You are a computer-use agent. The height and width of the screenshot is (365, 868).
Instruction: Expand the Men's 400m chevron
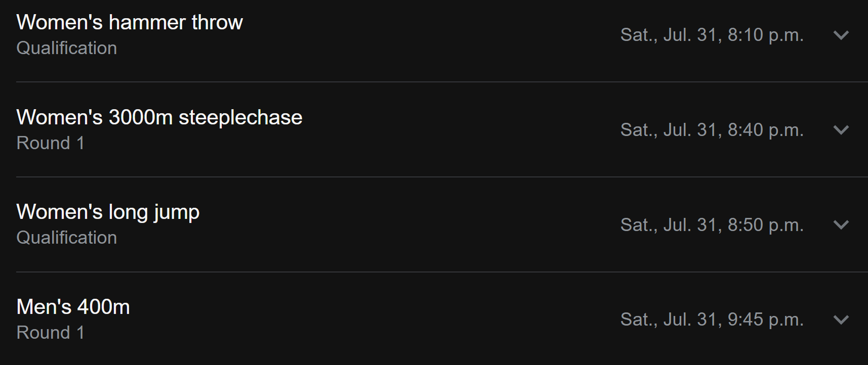(841, 320)
